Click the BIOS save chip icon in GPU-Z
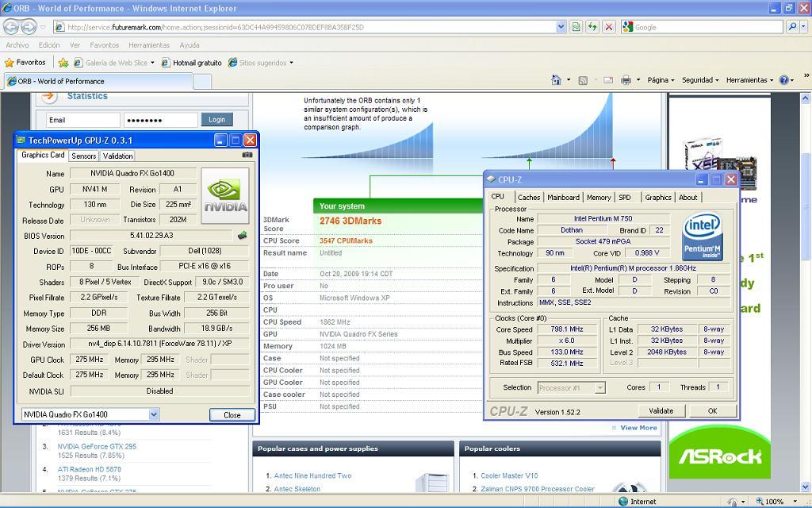Image resolution: width=812 pixels, height=508 pixels. tap(243, 236)
